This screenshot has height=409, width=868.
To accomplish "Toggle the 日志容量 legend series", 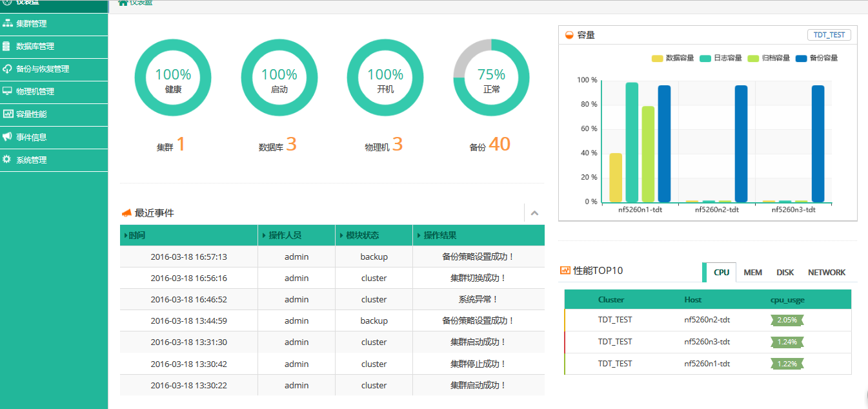I will pyautogui.click(x=721, y=58).
